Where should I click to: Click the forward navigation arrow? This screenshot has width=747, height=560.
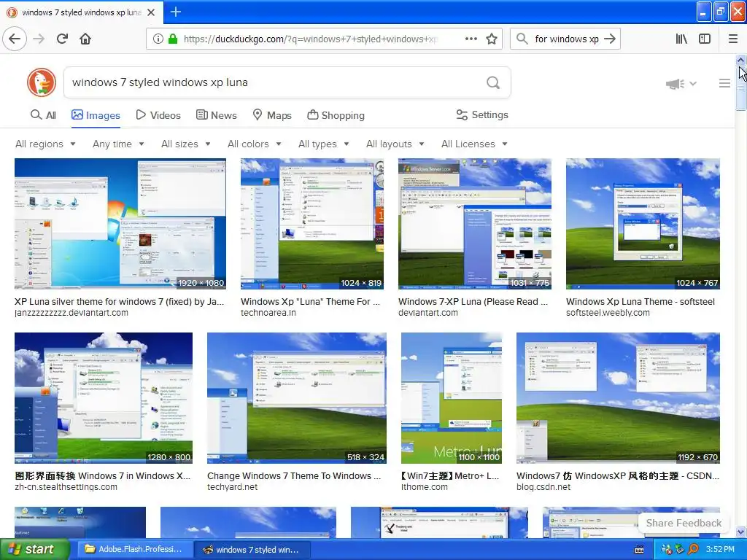(x=39, y=39)
